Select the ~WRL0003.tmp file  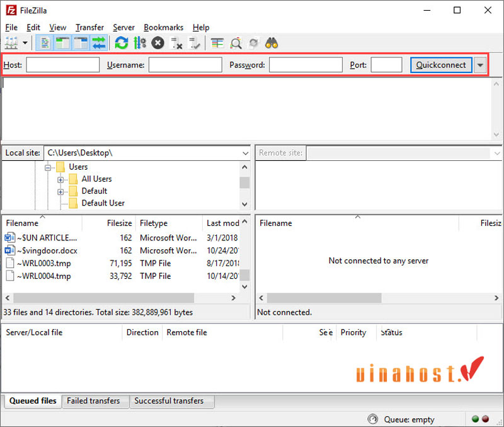coord(121,263)
